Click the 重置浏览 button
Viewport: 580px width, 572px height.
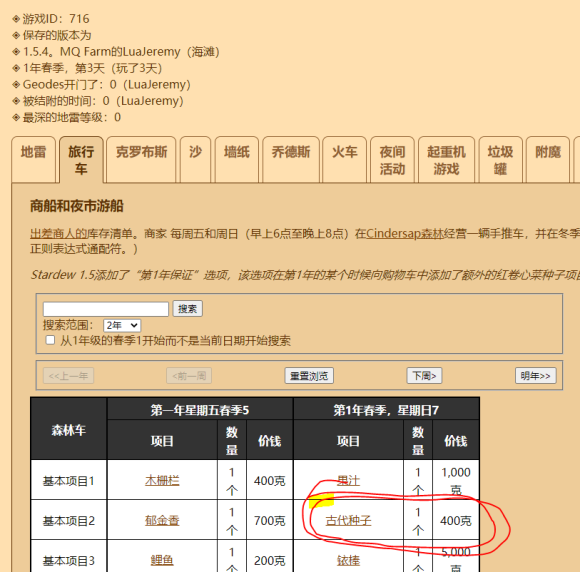coord(309,376)
